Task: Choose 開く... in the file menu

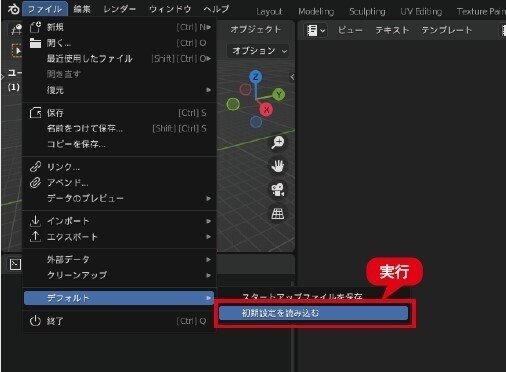Action: click(x=120, y=43)
